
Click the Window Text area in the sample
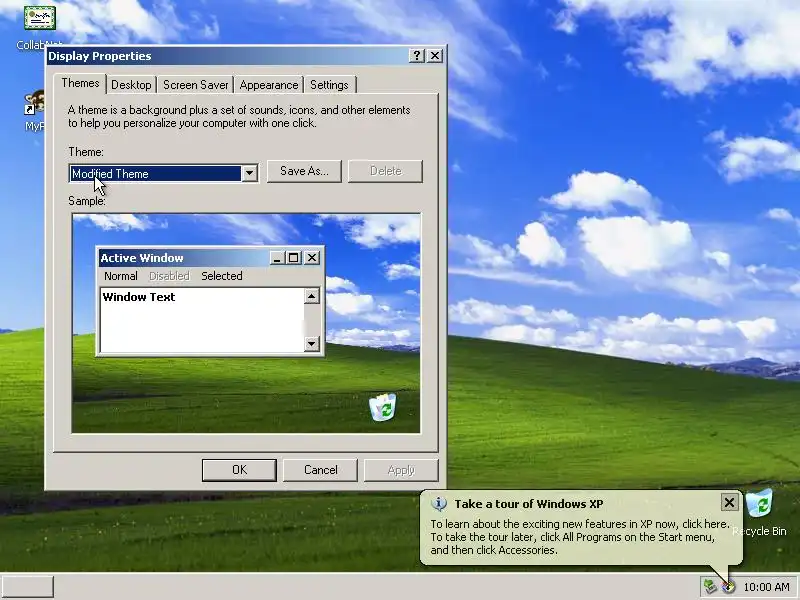click(x=202, y=320)
